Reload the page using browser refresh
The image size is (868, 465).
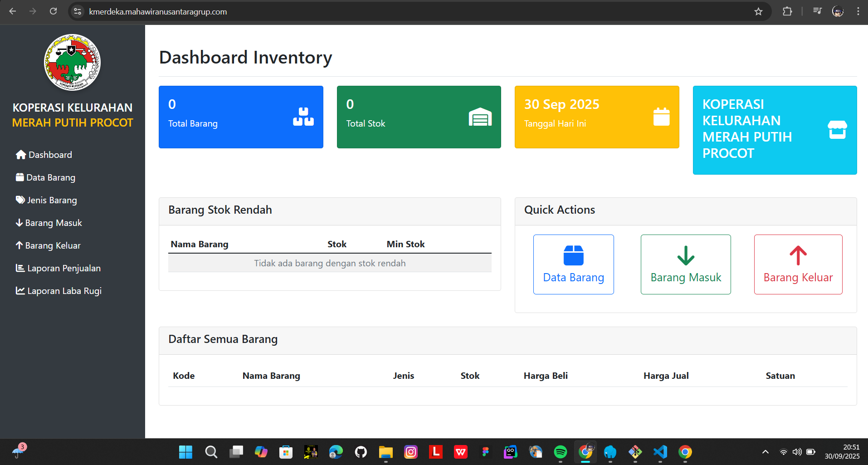coord(54,11)
